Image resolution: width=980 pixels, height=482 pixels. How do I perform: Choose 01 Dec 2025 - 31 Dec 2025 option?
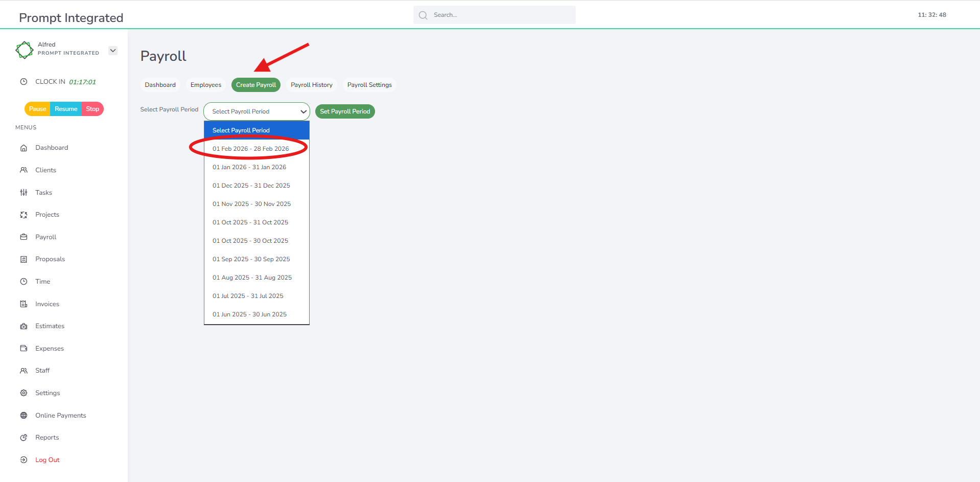[251, 186]
